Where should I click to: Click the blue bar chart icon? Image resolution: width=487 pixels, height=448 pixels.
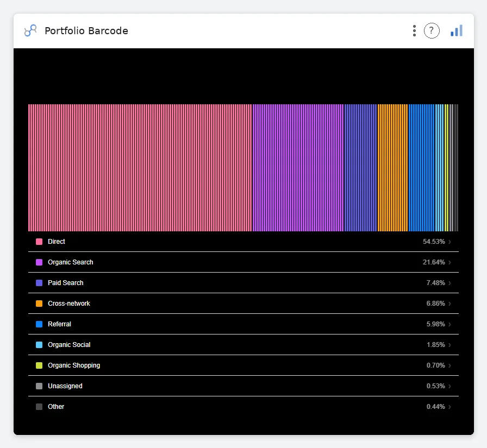coord(457,31)
